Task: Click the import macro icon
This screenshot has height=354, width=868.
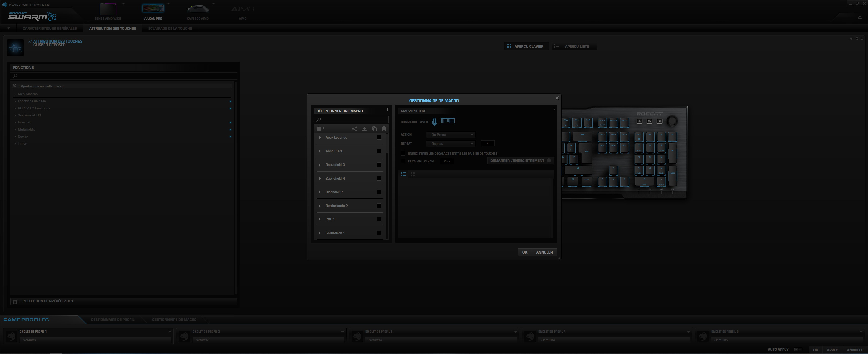Action: [x=364, y=129]
